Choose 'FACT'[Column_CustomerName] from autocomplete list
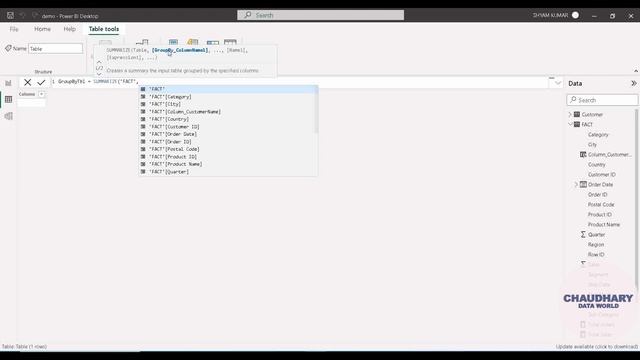 coord(228,111)
